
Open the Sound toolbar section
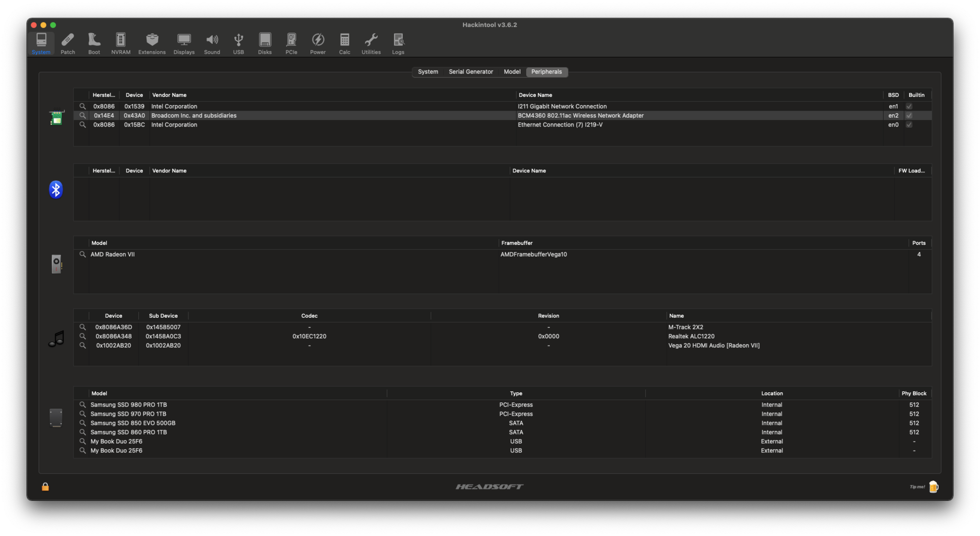(212, 44)
